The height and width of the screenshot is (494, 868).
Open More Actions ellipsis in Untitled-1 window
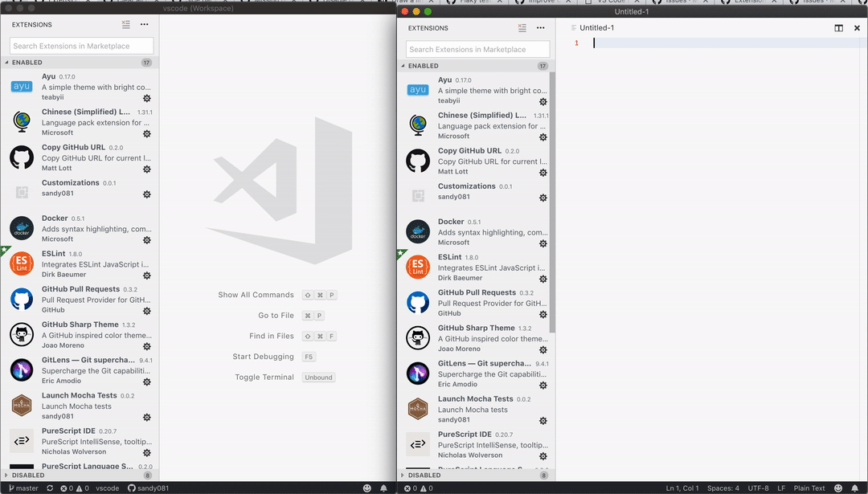click(x=540, y=27)
